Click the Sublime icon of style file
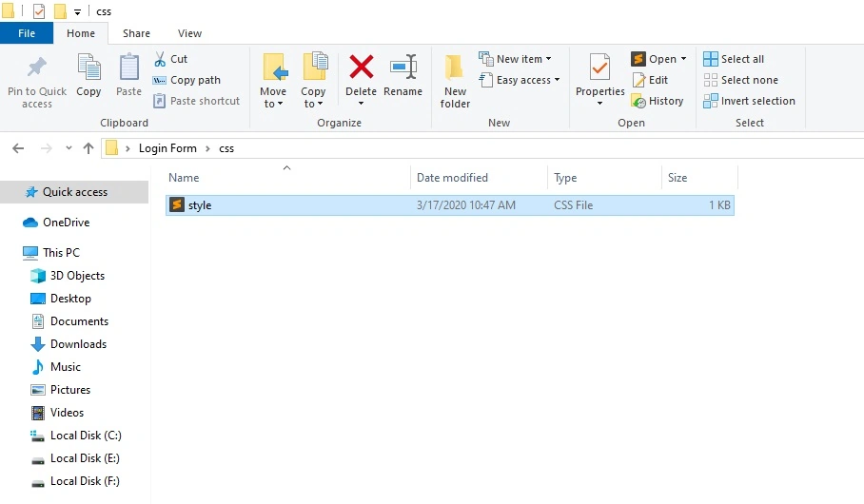This screenshot has height=504, width=864. point(176,204)
